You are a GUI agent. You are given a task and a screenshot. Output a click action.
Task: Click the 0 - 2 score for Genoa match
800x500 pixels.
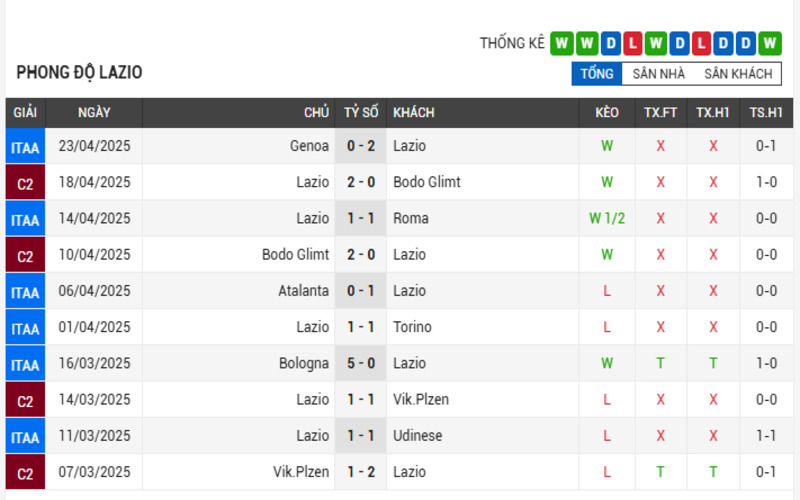[x=361, y=146]
